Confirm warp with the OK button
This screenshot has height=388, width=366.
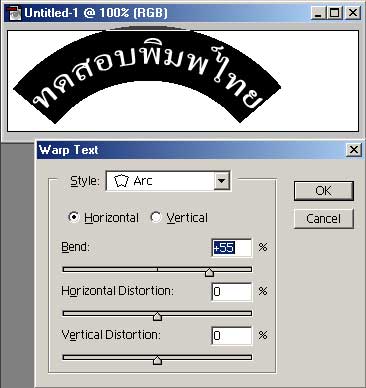(x=323, y=191)
